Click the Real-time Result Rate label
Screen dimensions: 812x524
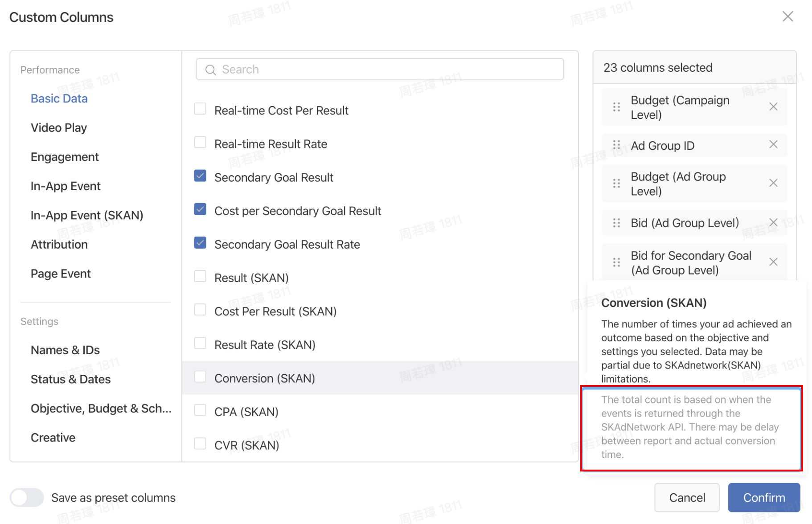point(271,144)
